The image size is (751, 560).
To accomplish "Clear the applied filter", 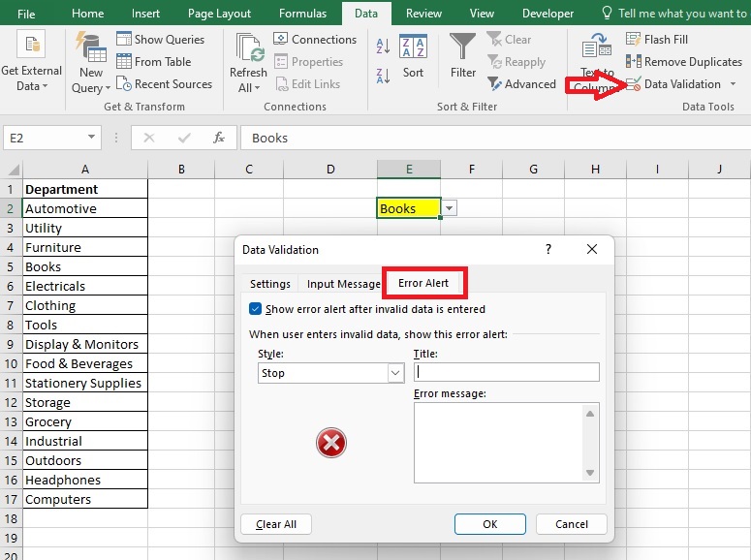I will [x=509, y=40].
